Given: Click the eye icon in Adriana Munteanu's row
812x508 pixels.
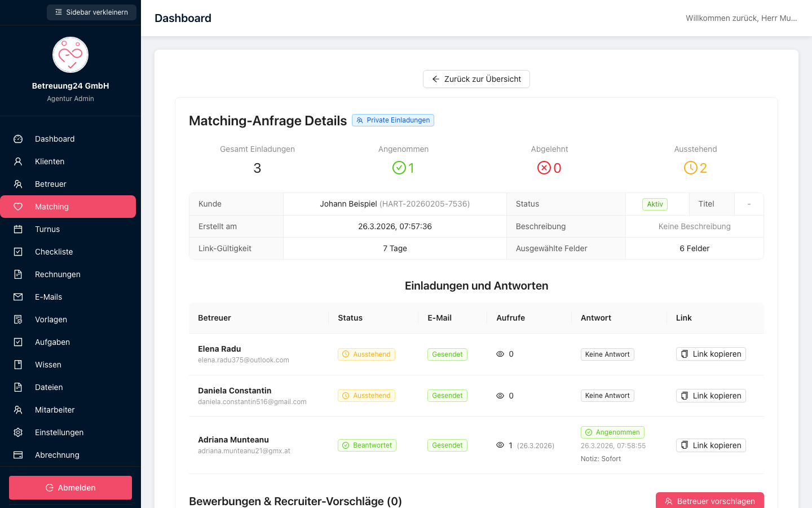Looking at the screenshot, I should click(500, 445).
